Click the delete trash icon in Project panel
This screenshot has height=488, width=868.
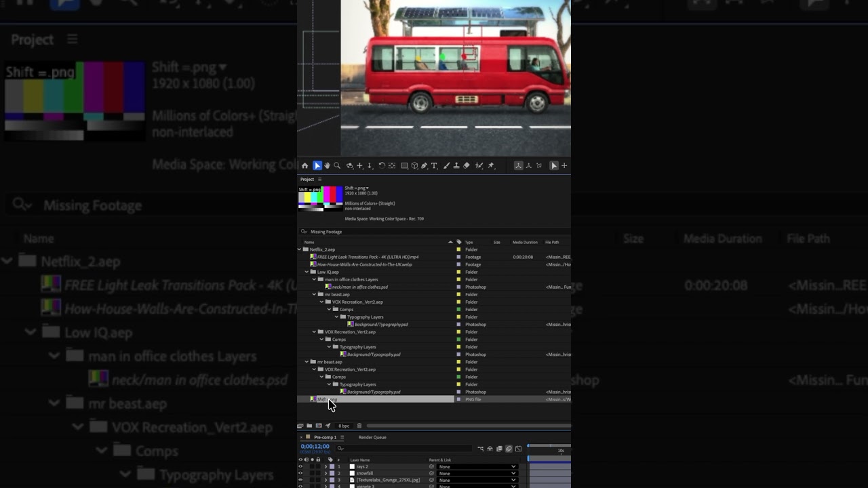click(359, 426)
